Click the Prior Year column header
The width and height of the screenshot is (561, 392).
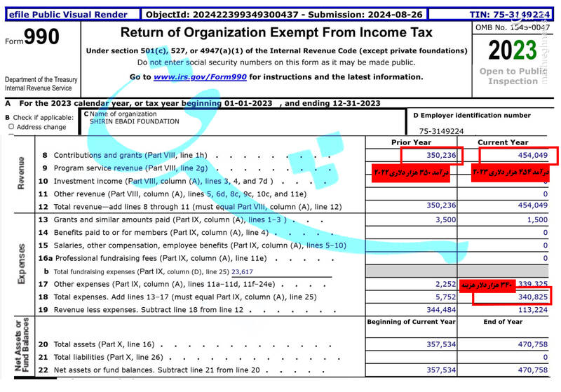[410, 142]
